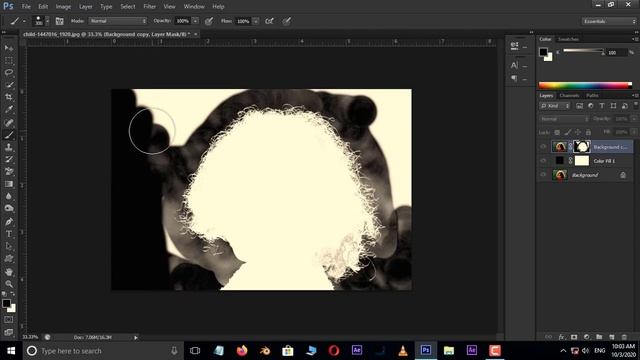640x360 pixels.
Task: Toggle lock transparent pixels
Action: click(557, 132)
